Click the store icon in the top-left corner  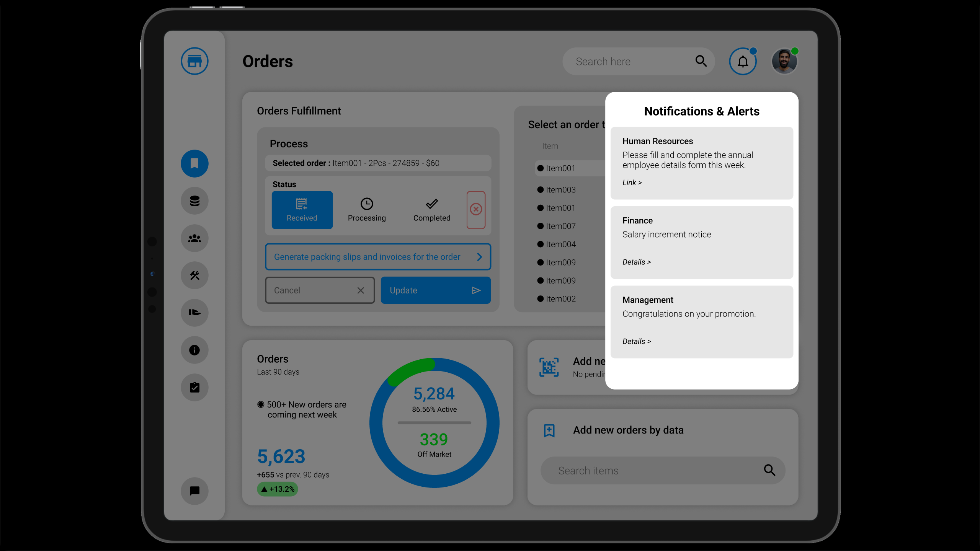194,60
